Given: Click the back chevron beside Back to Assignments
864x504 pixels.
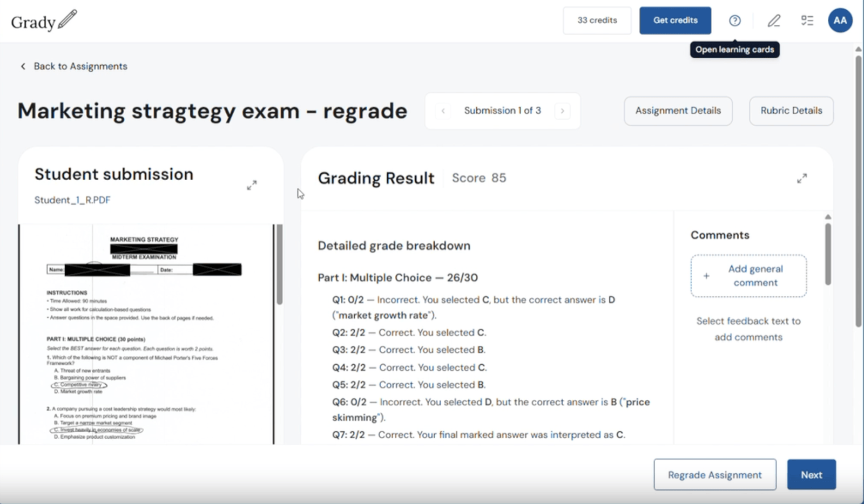Looking at the screenshot, I should 23,66.
